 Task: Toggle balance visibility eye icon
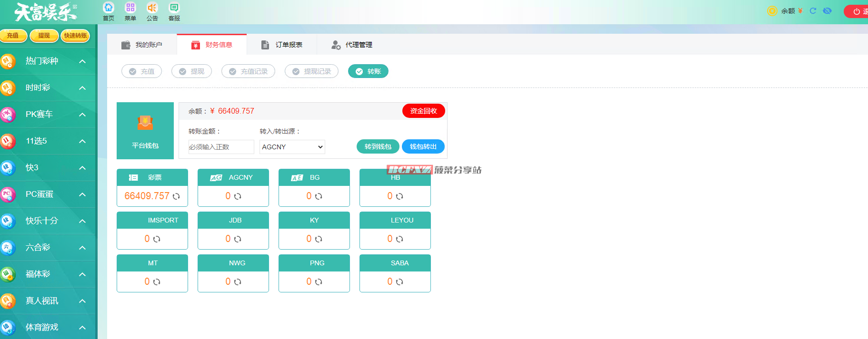pos(828,11)
